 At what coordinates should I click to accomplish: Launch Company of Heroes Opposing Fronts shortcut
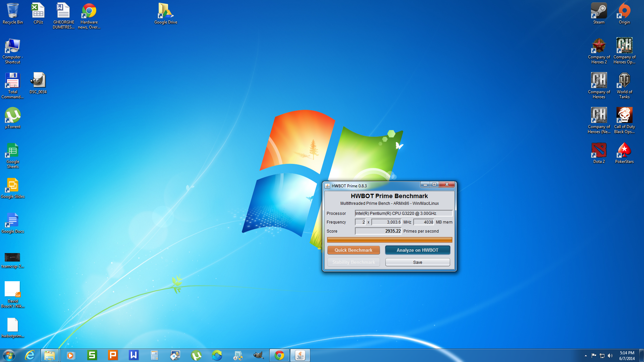click(x=624, y=51)
